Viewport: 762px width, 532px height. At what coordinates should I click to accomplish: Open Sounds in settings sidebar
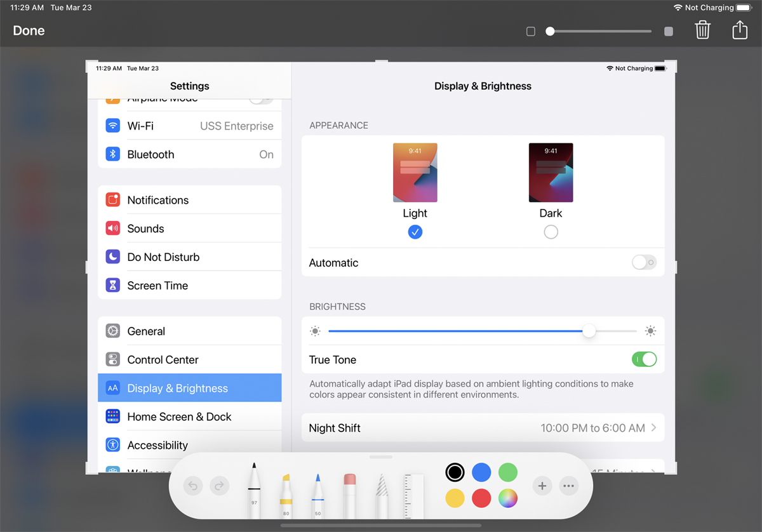190,229
